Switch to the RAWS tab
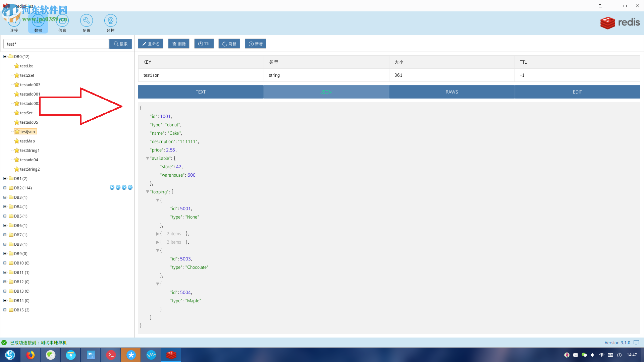The width and height of the screenshot is (644, 362). [451, 92]
